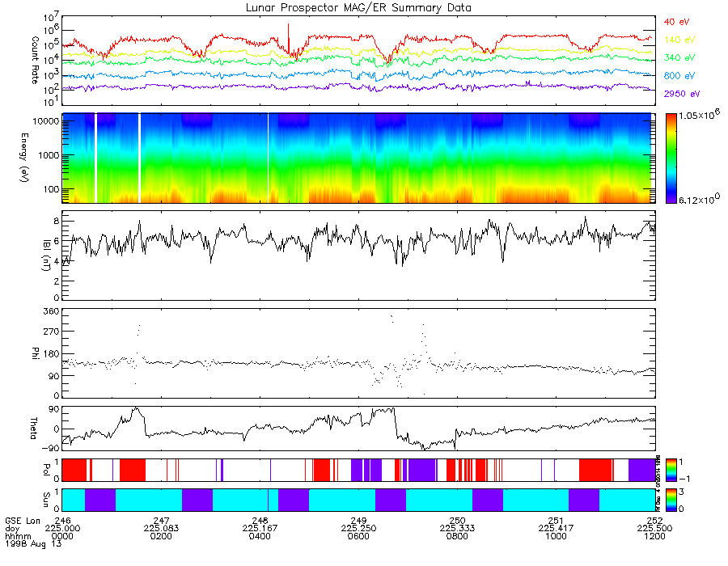The width and height of the screenshot is (728, 566).
Task: Click the 0600 time tick label
Action: 358,536
